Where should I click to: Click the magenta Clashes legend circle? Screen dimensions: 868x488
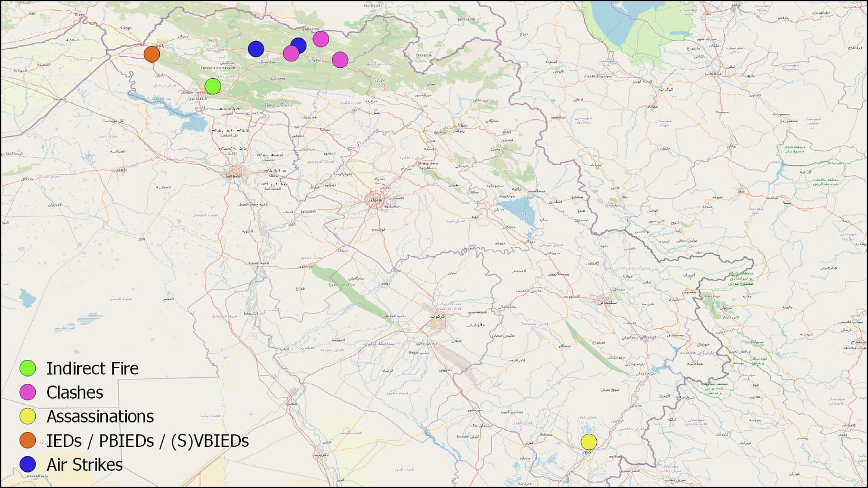tap(27, 392)
